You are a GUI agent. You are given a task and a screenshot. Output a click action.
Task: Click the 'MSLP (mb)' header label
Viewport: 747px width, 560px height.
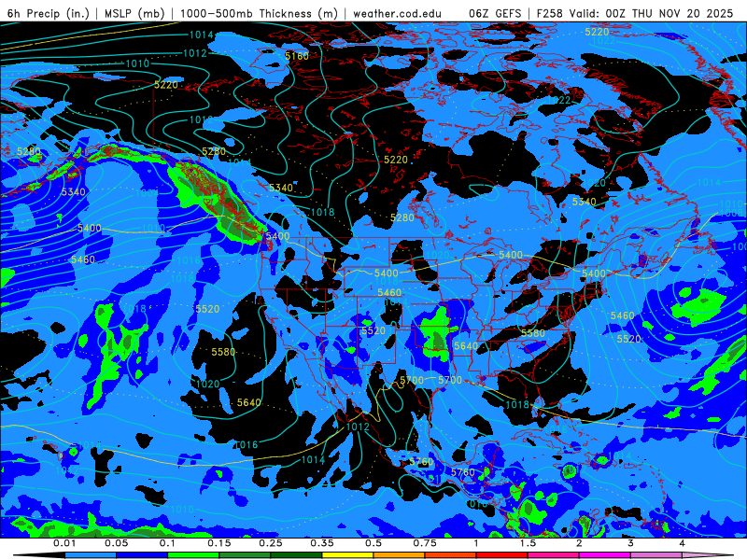[x=134, y=13]
